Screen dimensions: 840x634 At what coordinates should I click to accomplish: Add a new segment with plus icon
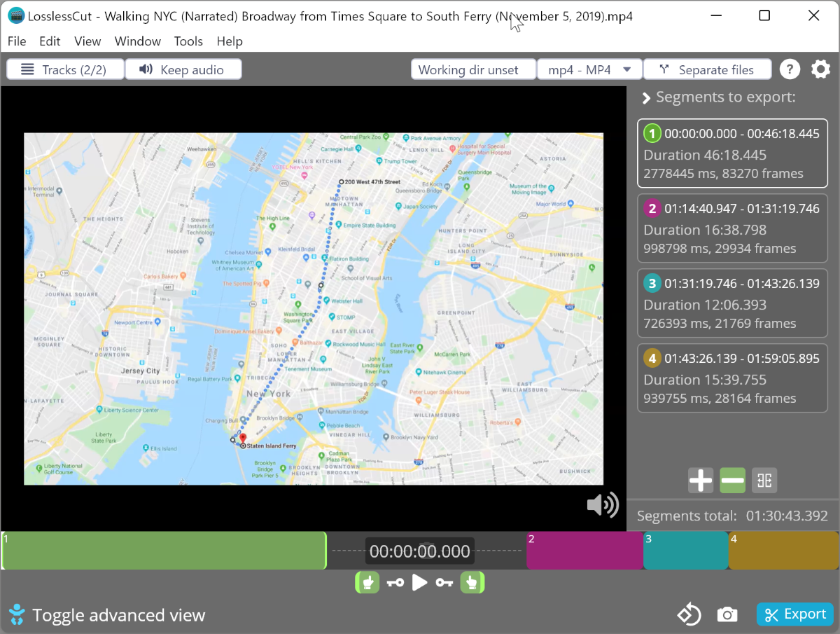click(x=701, y=481)
